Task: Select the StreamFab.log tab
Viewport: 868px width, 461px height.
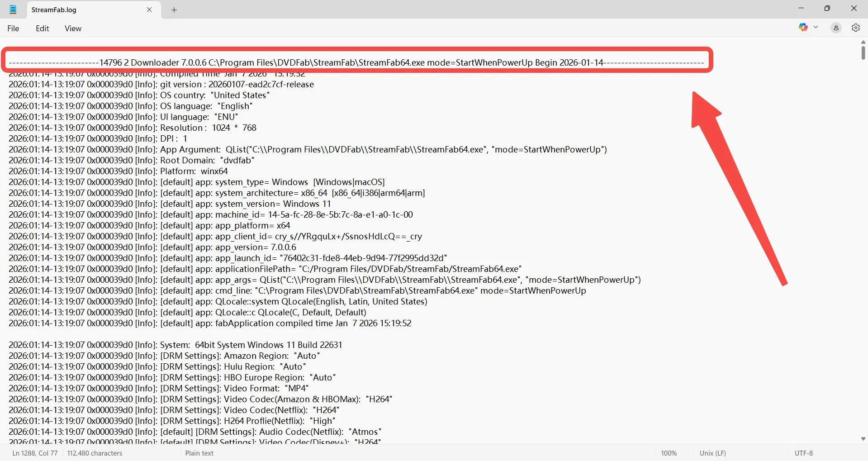Action: coord(94,10)
